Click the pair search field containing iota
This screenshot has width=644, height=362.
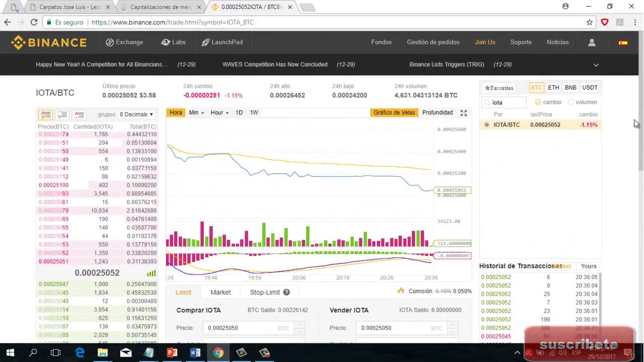point(505,103)
